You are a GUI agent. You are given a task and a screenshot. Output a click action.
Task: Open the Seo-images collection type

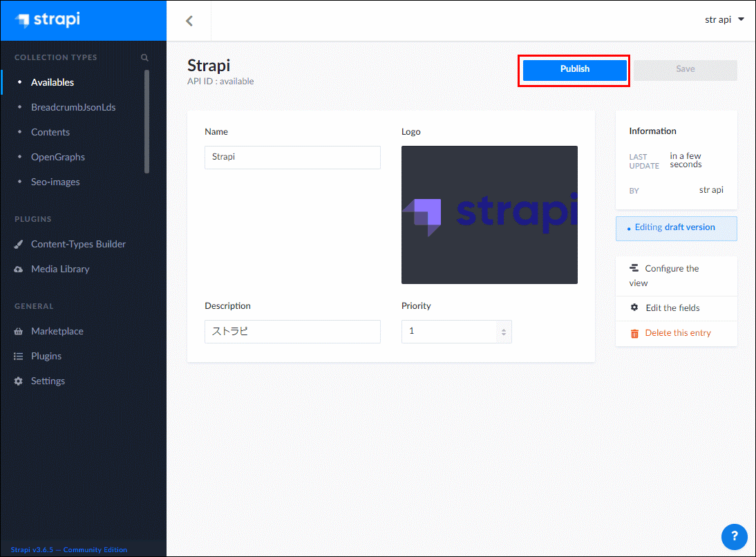(x=55, y=182)
